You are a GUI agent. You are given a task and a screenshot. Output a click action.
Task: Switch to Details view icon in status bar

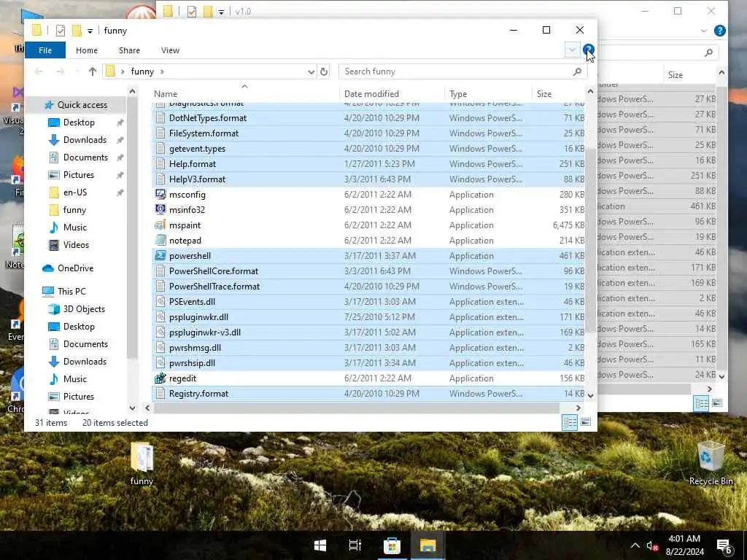point(570,422)
